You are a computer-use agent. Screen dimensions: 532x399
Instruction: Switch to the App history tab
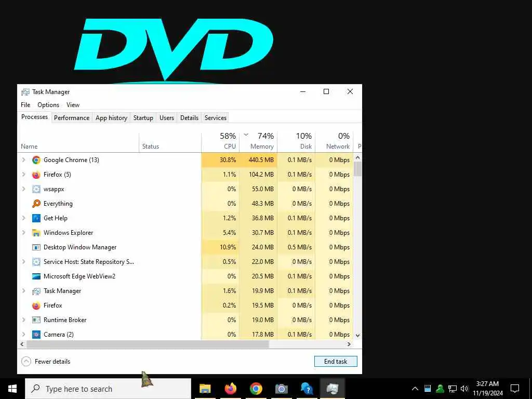coord(111,118)
